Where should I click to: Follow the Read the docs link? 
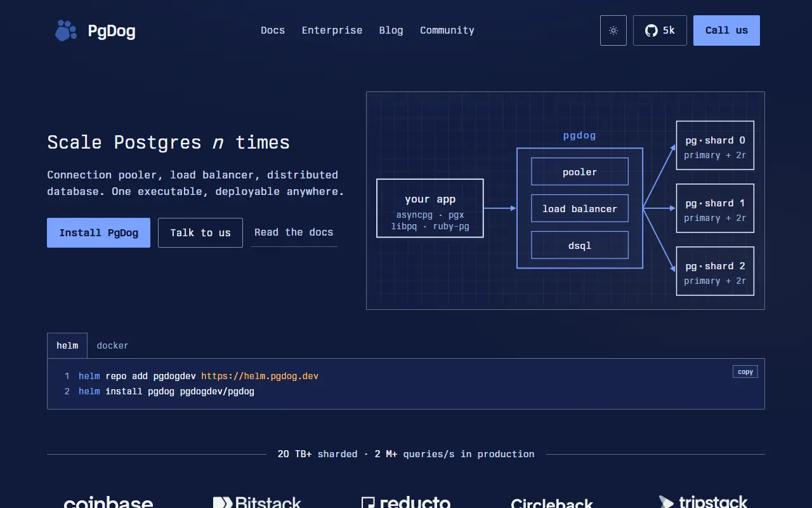(x=294, y=232)
